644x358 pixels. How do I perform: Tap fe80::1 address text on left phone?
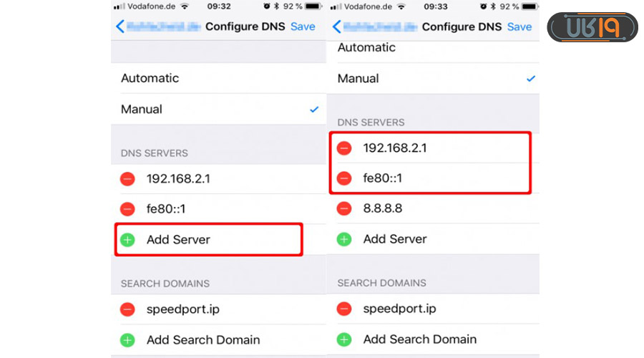(166, 209)
